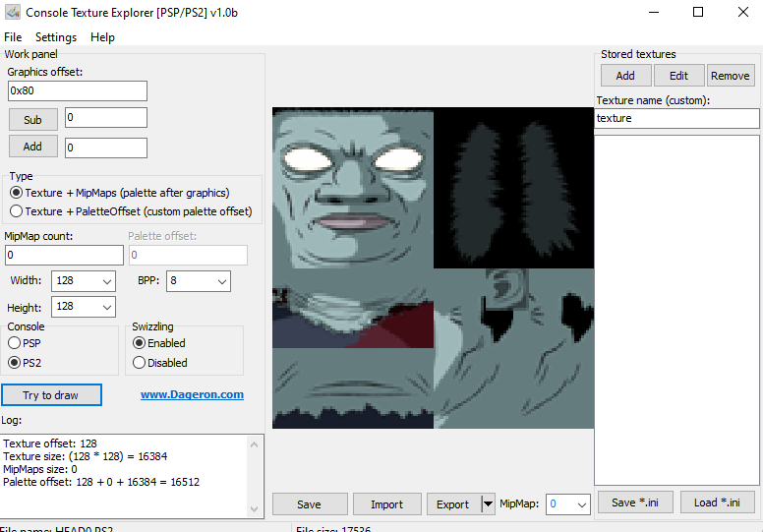763x532 pixels.
Task: Select Texture + PaletteOffset type option
Action: (131, 211)
